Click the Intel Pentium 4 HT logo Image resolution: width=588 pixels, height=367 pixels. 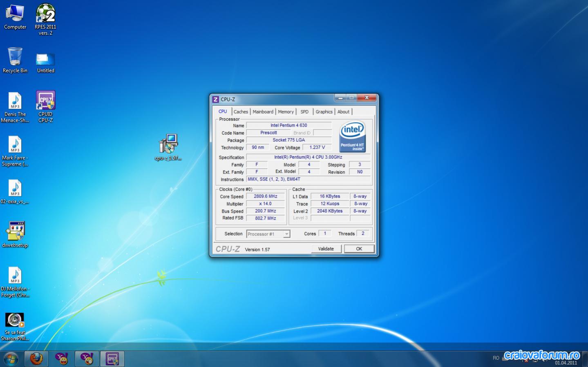(x=352, y=137)
